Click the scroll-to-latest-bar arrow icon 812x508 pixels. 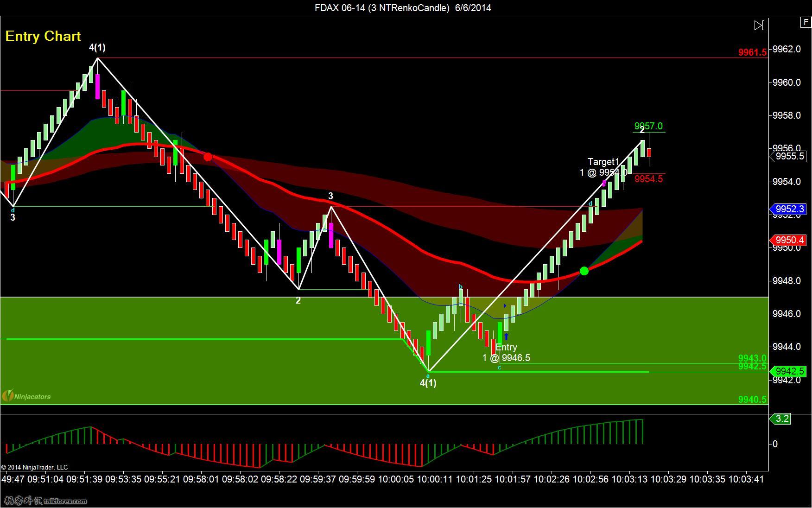[x=759, y=25]
